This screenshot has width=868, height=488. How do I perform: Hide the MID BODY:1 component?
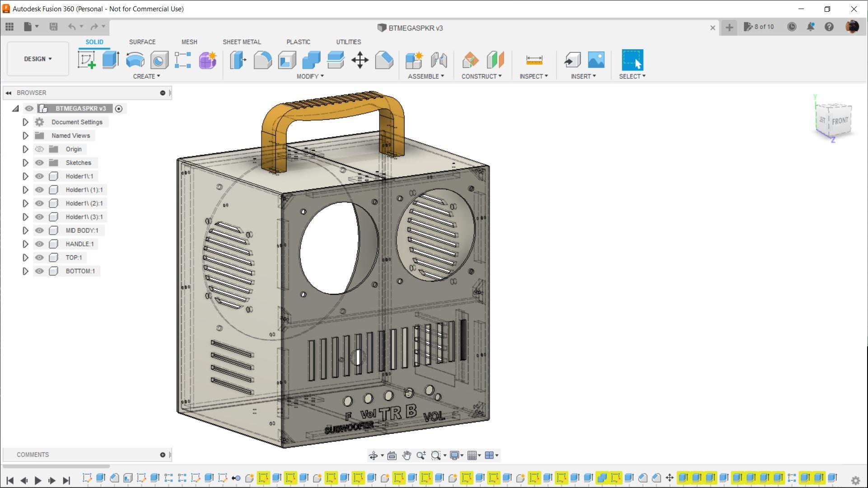point(39,230)
